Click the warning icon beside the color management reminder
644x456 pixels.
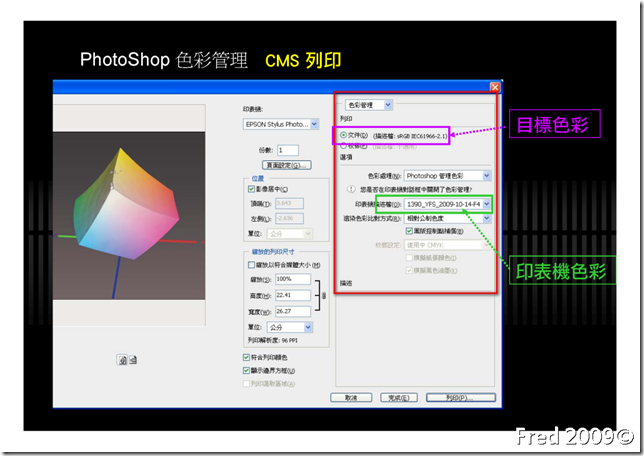(351, 189)
